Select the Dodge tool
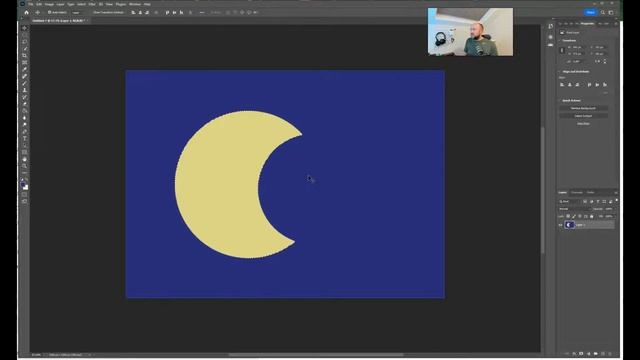Image resolution: width=640 pixels, height=360 pixels. tap(24, 124)
